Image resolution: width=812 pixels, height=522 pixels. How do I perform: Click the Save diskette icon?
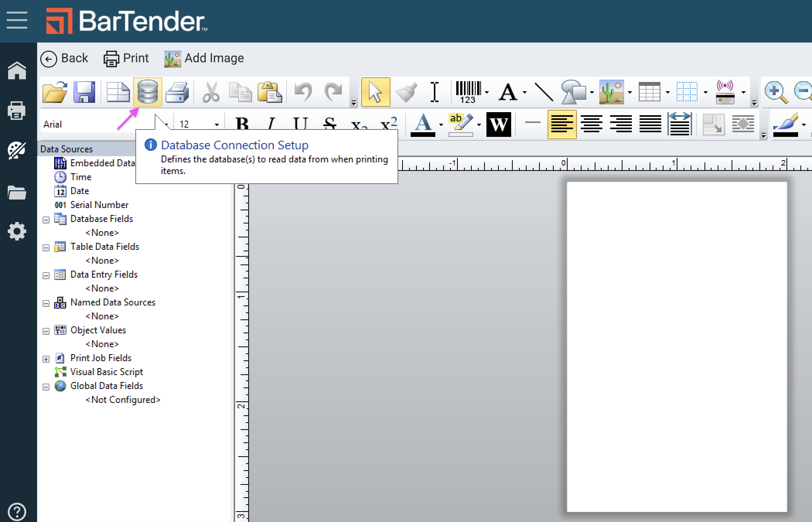(84, 92)
